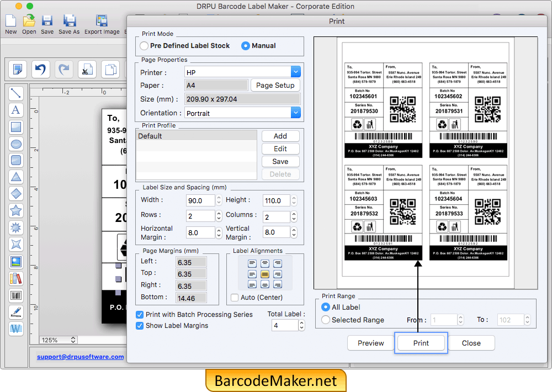The height and width of the screenshot is (392, 552).
Task: Close the Print dialog with Close button
Action: pos(471,343)
